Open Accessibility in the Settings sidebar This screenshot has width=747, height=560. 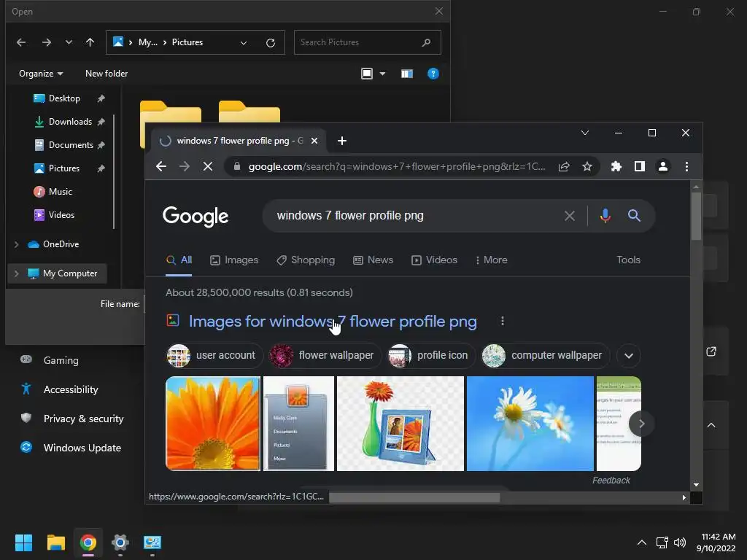(x=71, y=389)
